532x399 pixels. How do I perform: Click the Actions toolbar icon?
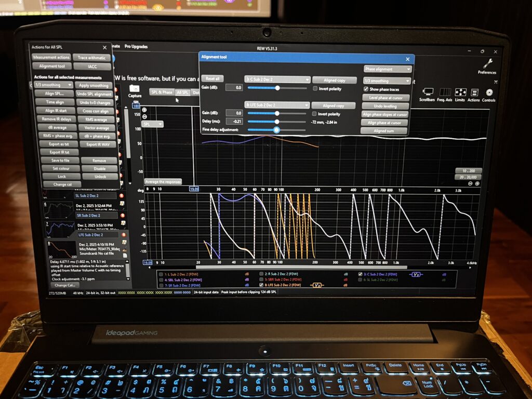pyautogui.click(x=474, y=92)
